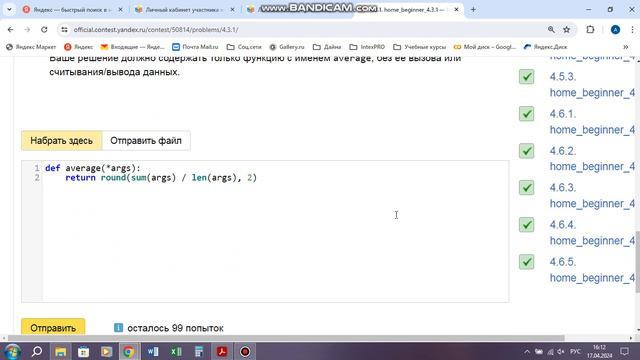Open Microsoft Store from the taskbar
This screenshot has width=640, height=360.
point(83,351)
